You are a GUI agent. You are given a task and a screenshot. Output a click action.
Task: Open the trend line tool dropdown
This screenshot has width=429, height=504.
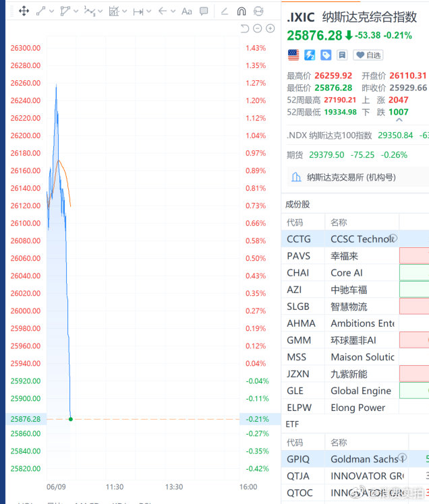click(x=52, y=11)
